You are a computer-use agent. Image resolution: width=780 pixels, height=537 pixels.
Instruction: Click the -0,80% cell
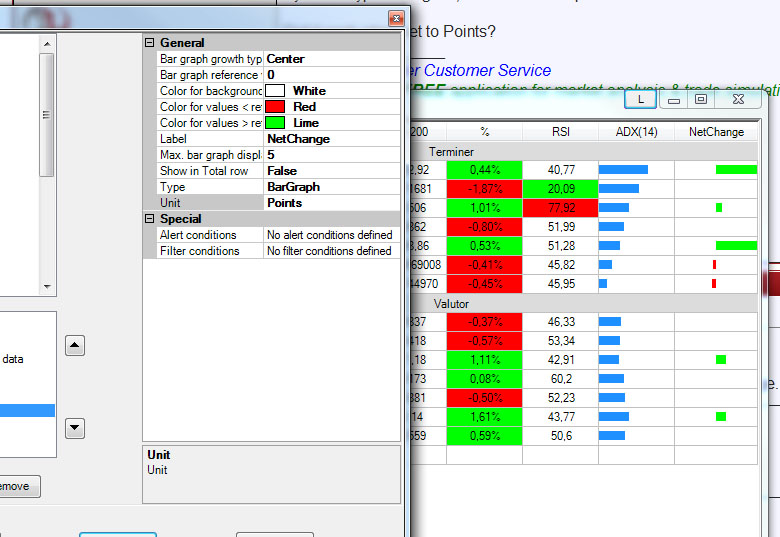point(485,227)
